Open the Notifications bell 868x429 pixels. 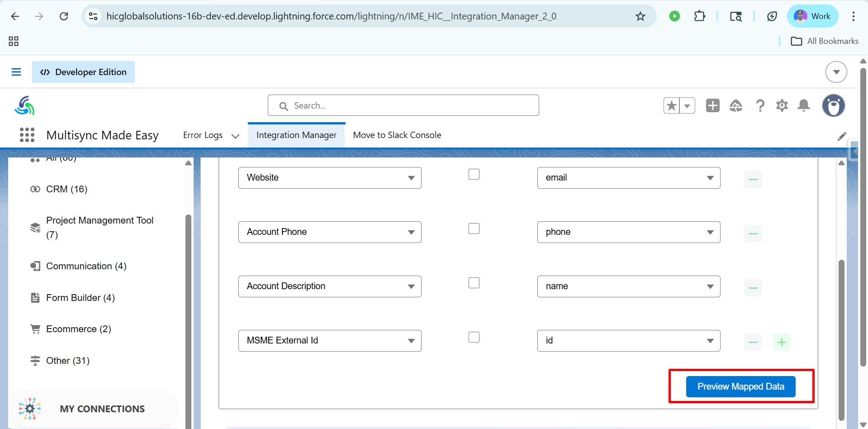[x=803, y=106]
